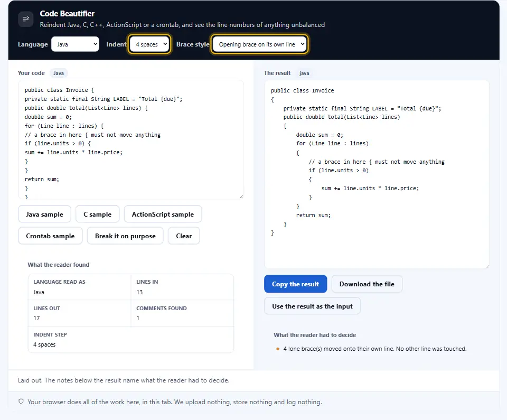Screen dimensions: 507x420
Task: Click the Code Beautifier logo icon
Action: click(x=25, y=19)
